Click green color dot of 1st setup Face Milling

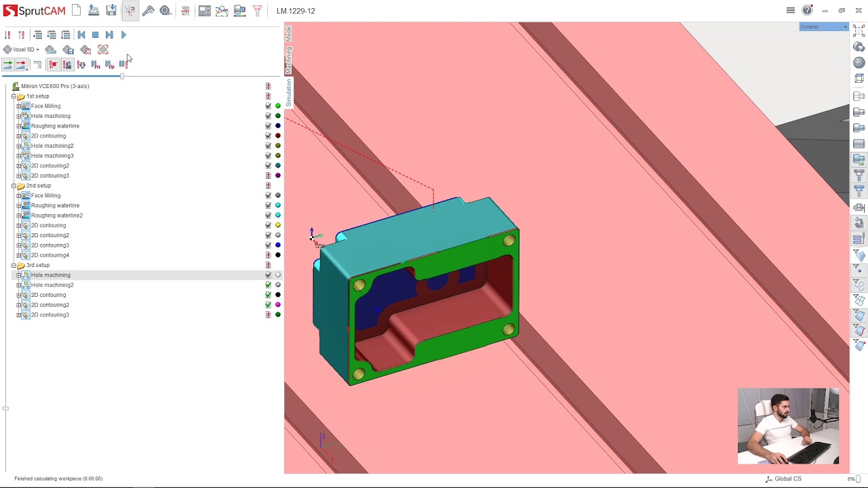tap(277, 106)
